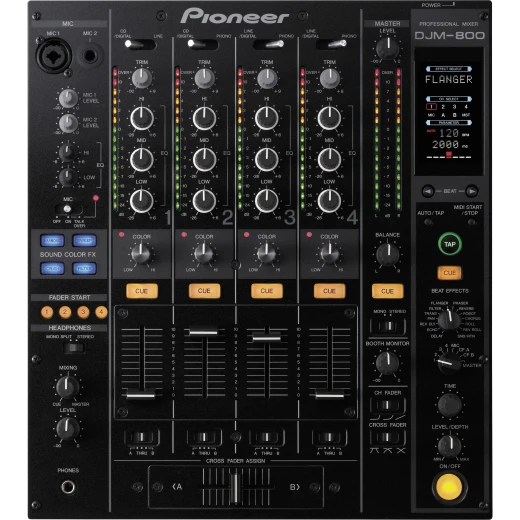Set channel 2 crossfader assign A/THRU/B switch

204,437
